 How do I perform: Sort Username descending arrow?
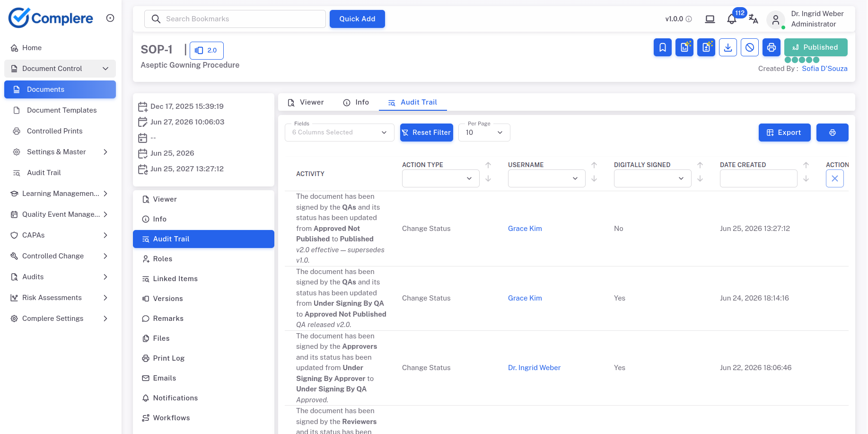point(594,178)
